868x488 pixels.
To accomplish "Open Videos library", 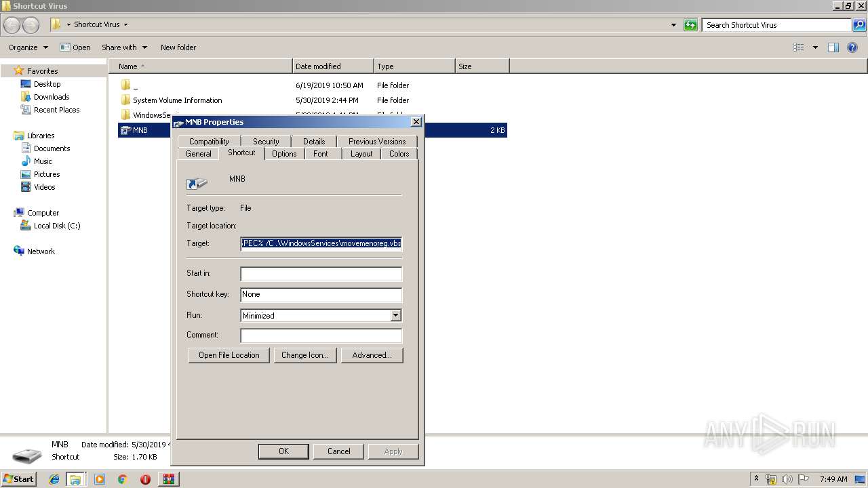I will 44,187.
